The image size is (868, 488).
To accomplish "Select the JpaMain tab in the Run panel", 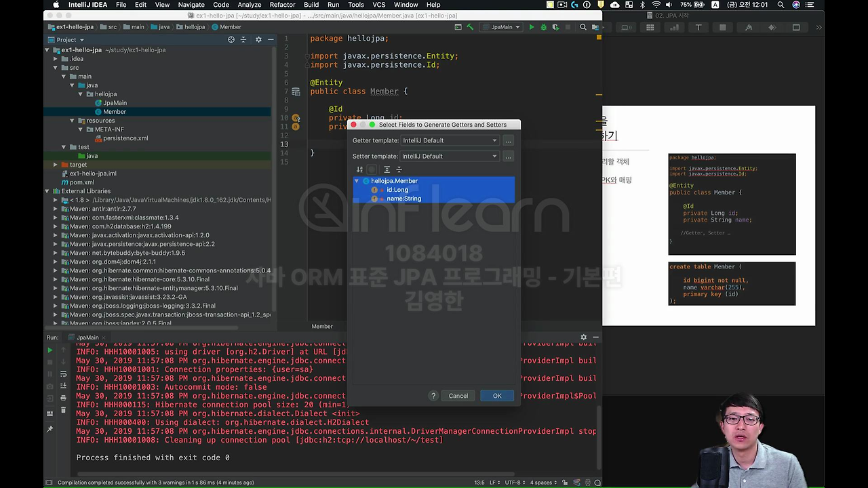I will 87,337.
